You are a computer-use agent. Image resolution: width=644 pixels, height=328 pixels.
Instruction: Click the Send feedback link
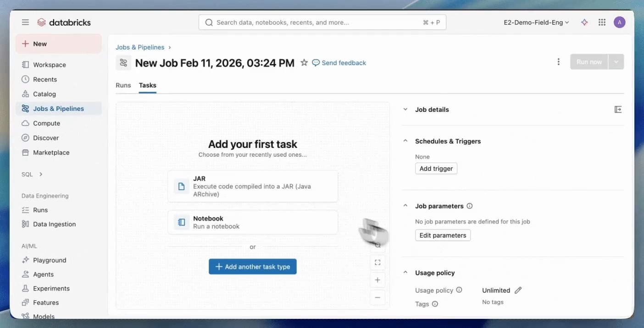coord(339,63)
